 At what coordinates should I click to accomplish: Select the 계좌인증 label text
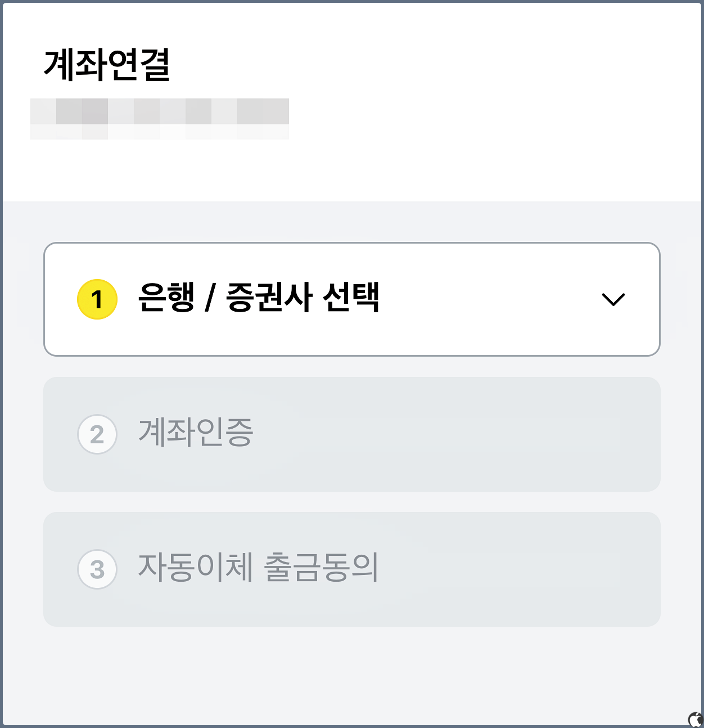(x=196, y=433)
